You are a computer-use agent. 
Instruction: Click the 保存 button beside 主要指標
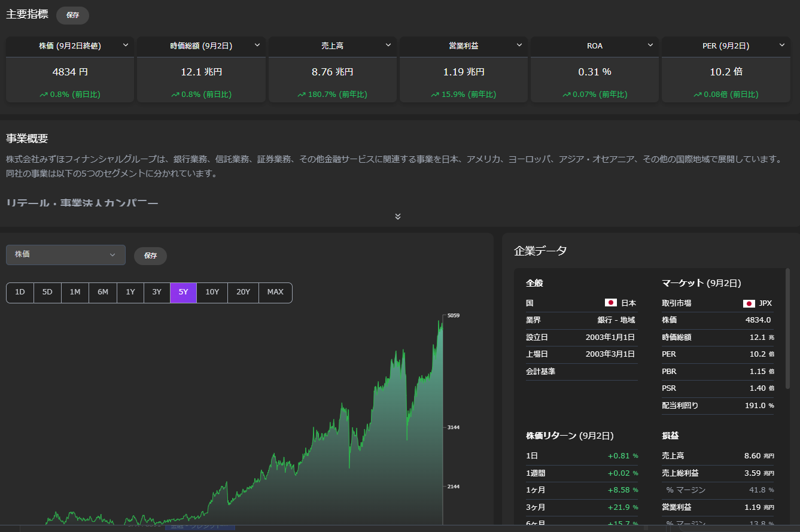[72, 16]
